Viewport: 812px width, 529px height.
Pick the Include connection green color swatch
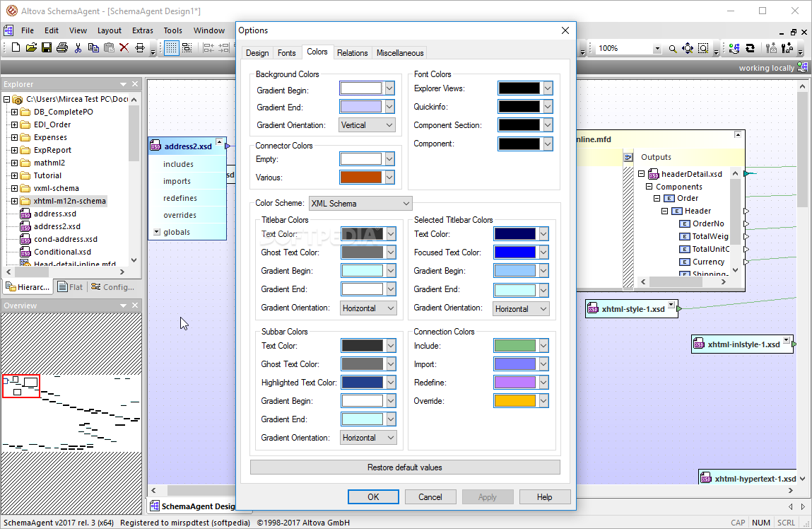(x=514, y=346)
